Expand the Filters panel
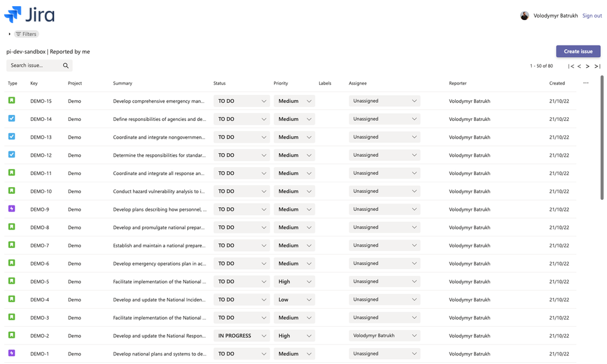Image resolution: width=607 pixels, height=364 pixels. click(x=26, y=33)
